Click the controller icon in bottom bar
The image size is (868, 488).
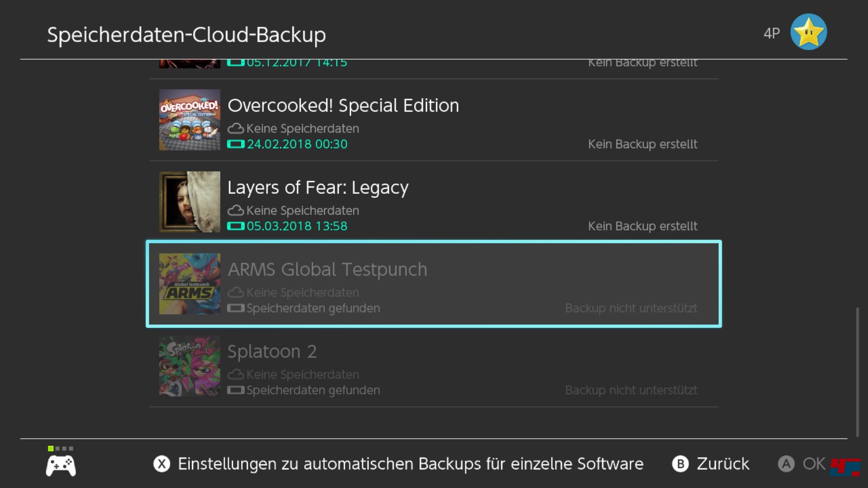pyautogui.click(x=61, y=465)
